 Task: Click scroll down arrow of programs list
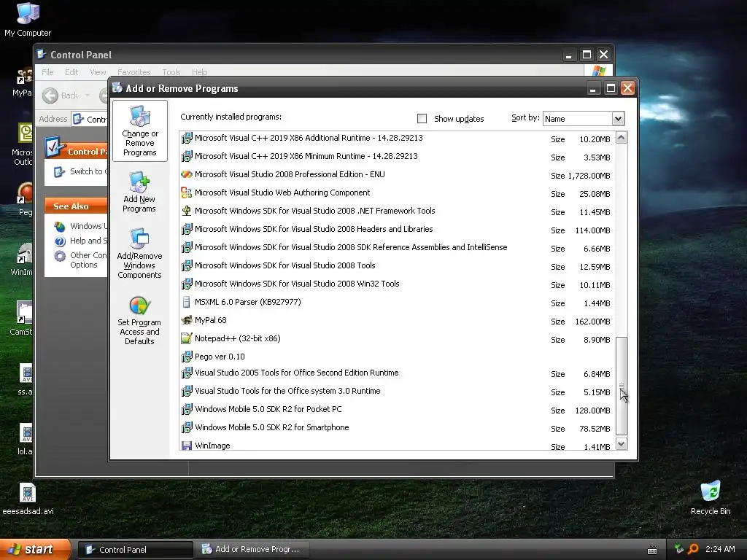click(622, 444)
